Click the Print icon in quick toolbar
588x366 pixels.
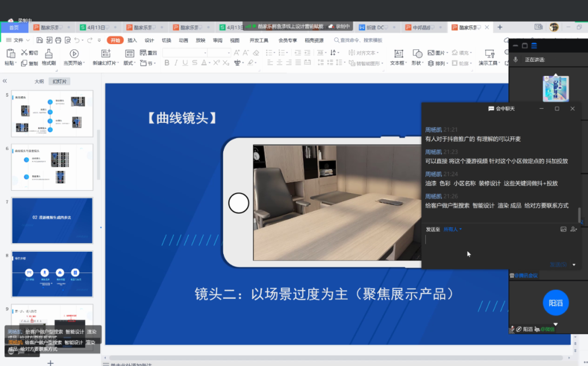pyautogui.click(x=58, y=40)
